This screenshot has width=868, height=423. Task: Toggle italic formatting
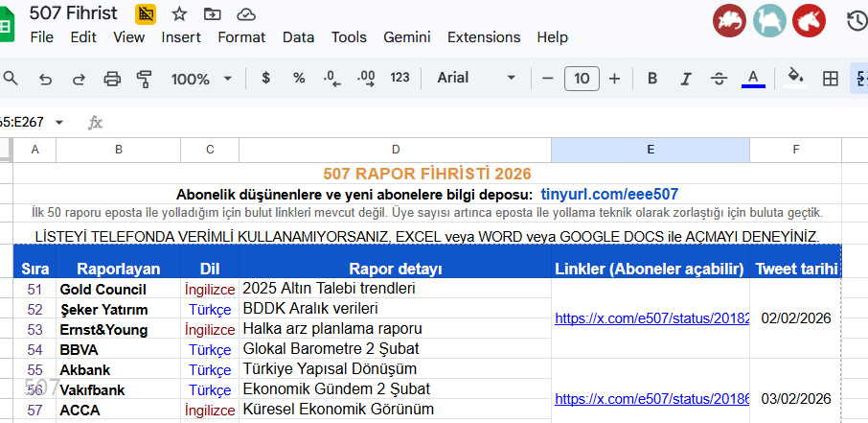pyautogui.click(x=685, y=79)
